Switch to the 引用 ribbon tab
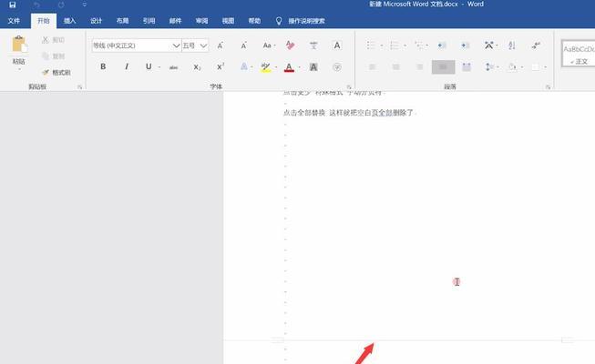 click(x=149, y=21)
